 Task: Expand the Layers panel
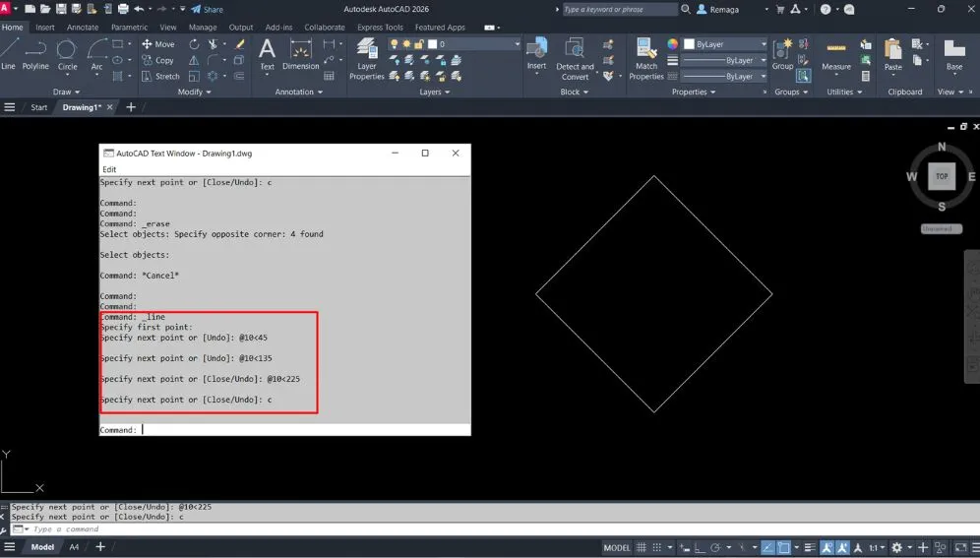(434, 92)
